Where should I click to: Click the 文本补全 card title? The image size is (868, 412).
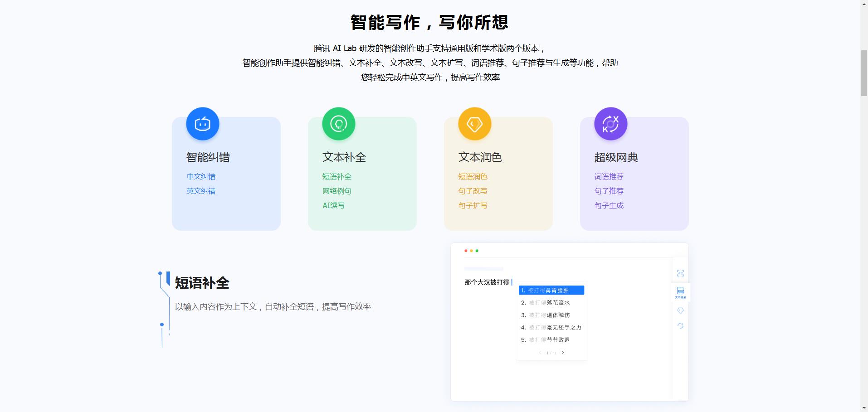[x=344, y=157]
